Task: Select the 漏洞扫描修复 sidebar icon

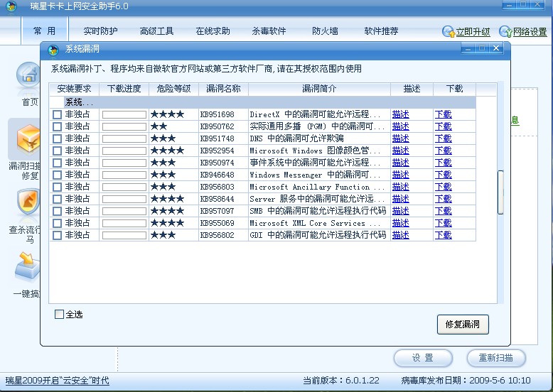Action: click(28, 138)
